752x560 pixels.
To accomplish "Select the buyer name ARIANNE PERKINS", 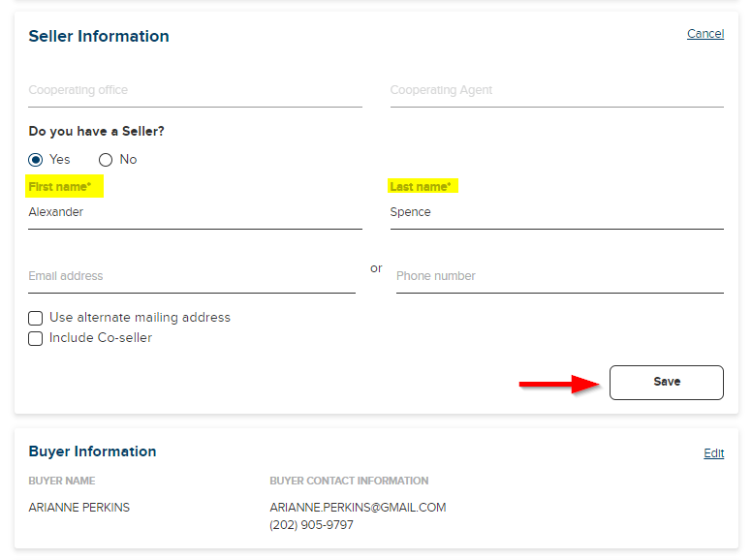I will pos(79,508).
